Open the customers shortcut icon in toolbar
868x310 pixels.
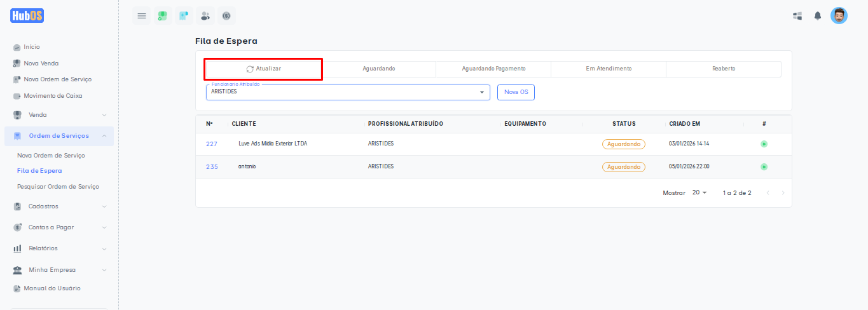(205, 16)
